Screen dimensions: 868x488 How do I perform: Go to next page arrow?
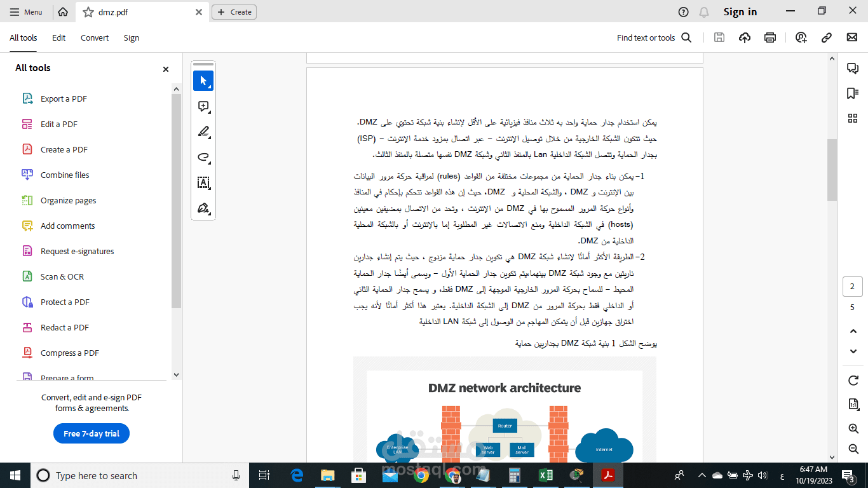coord(853,351)
